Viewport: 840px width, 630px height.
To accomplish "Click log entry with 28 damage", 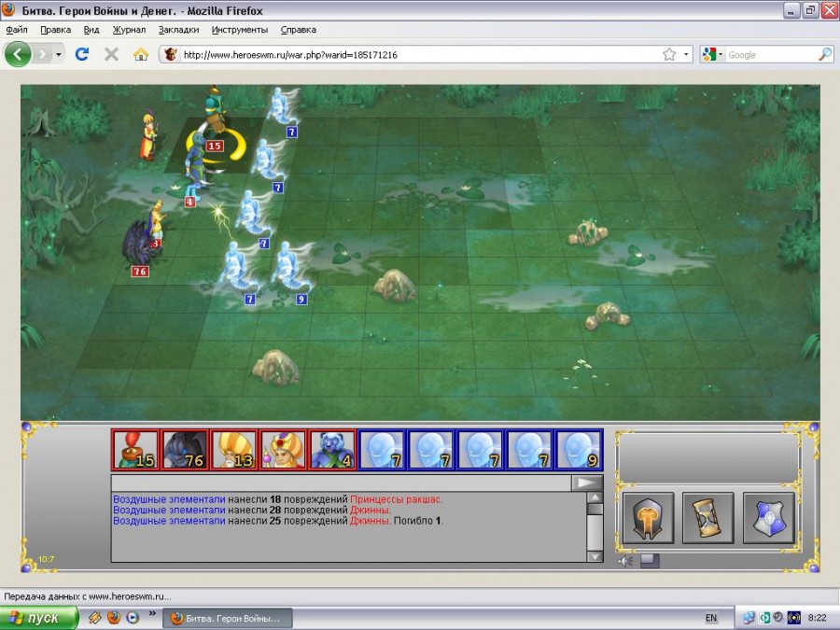I will [252, 510].
